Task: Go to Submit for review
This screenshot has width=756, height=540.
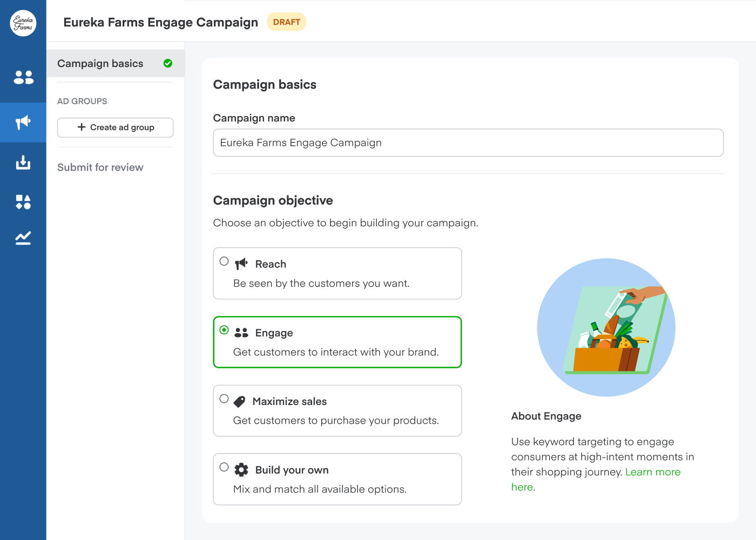Action: coord(100,167)
